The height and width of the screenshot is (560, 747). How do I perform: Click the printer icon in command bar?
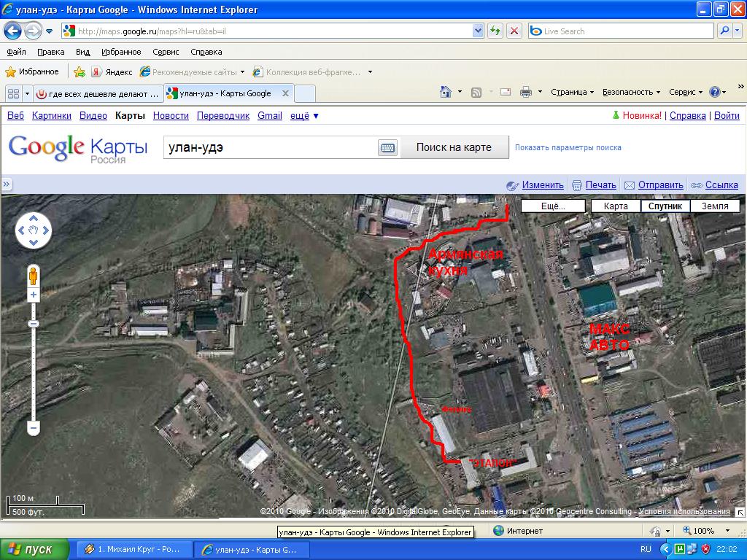pyautogui.click(x=525, y=92)
